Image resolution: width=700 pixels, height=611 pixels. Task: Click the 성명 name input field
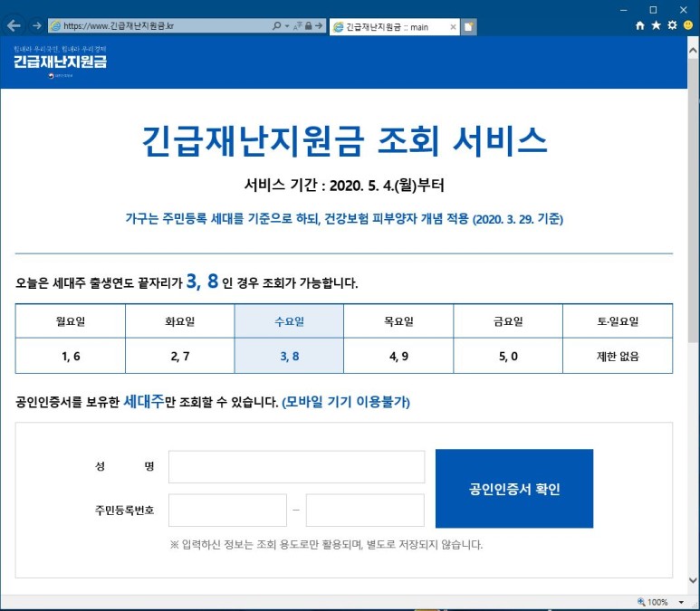coord(296,467)
